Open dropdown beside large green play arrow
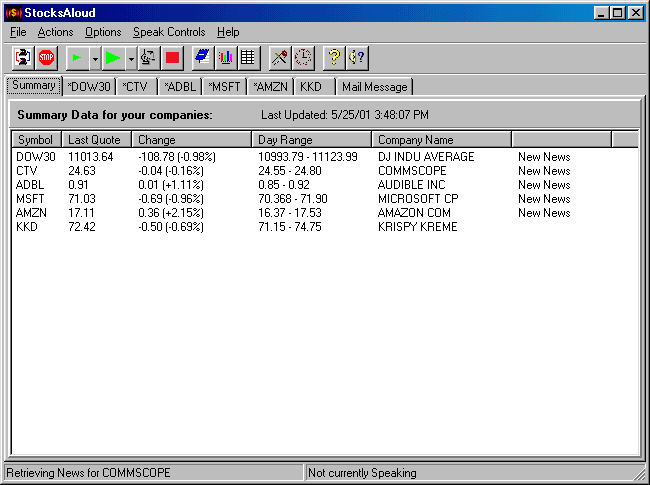 [131, 57]
